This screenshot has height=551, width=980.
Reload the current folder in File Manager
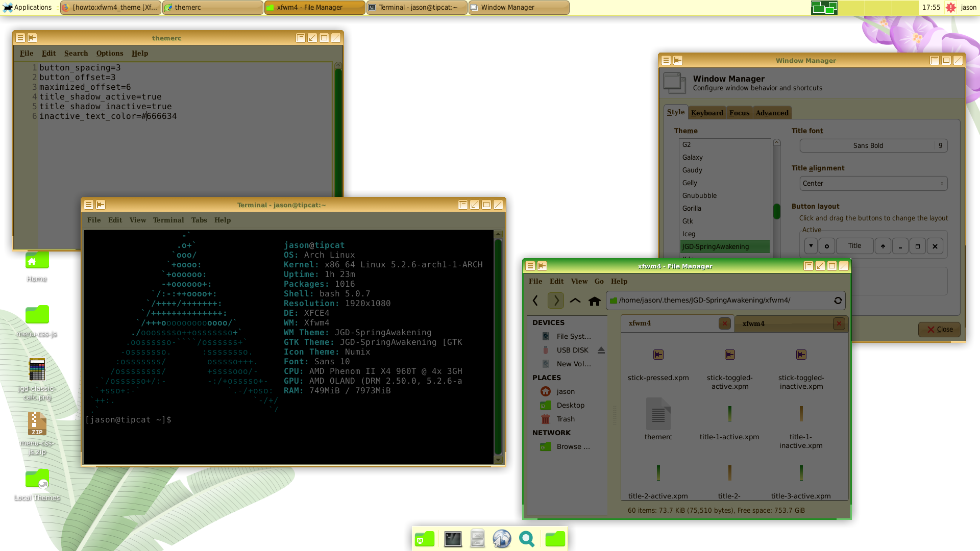pyautogui.click(x=838, y=300)
